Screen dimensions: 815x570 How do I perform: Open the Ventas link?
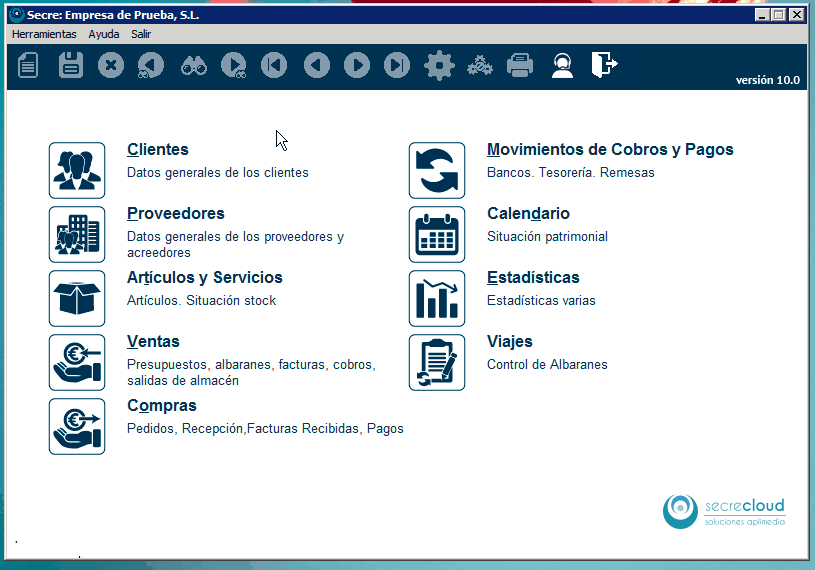pyautogui.click(x=153, y=341)
